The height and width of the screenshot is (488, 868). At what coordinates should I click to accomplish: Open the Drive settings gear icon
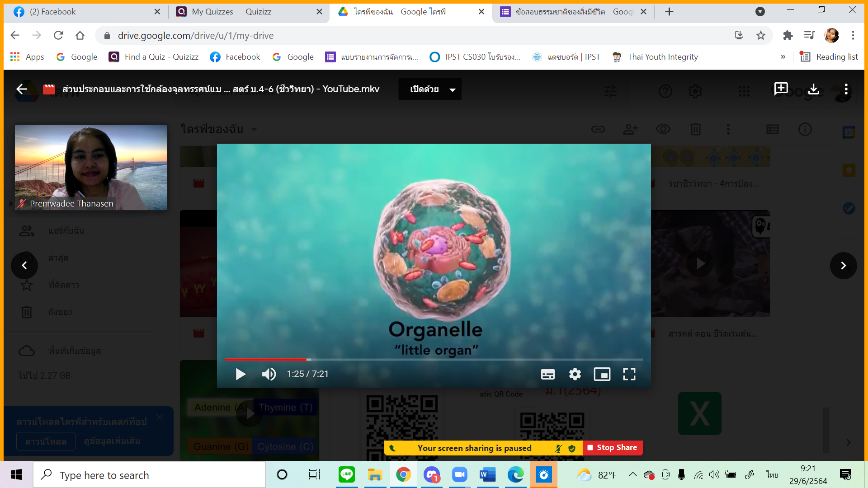695,92
